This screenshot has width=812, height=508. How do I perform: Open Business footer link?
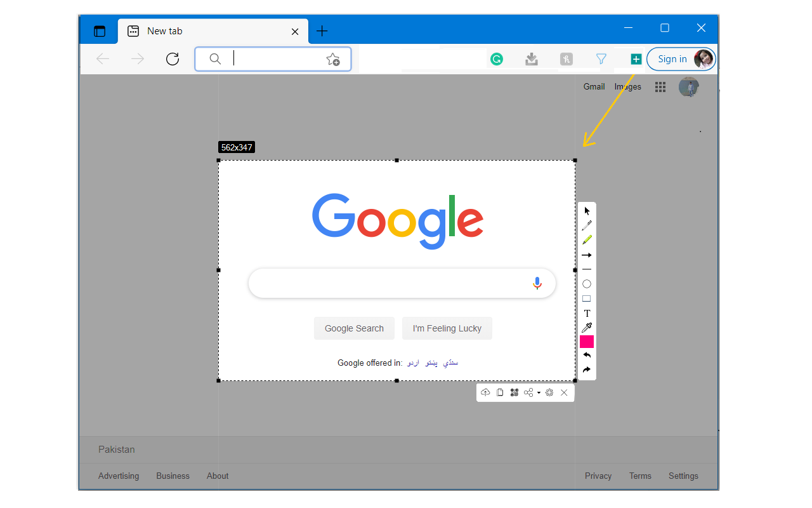(x=173, y=476)
